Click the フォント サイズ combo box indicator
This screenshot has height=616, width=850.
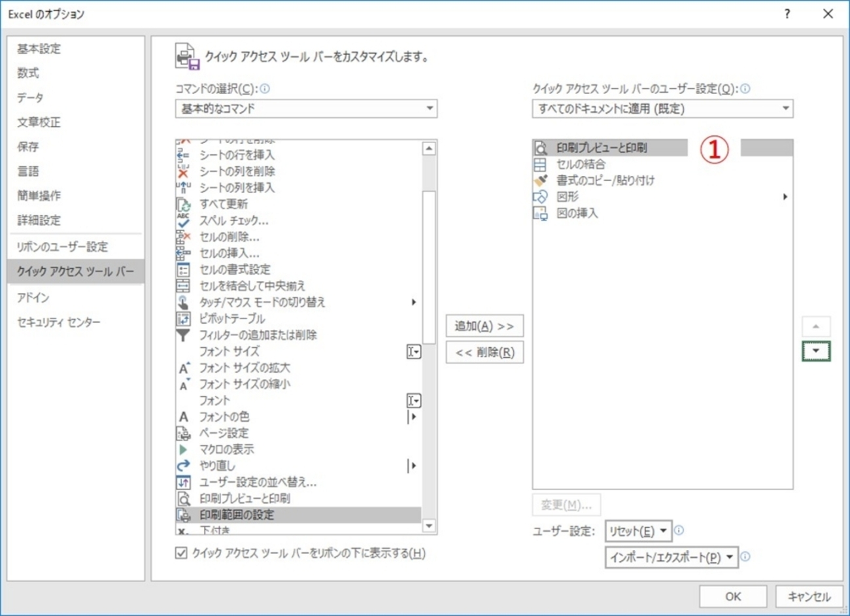point(413,352)
